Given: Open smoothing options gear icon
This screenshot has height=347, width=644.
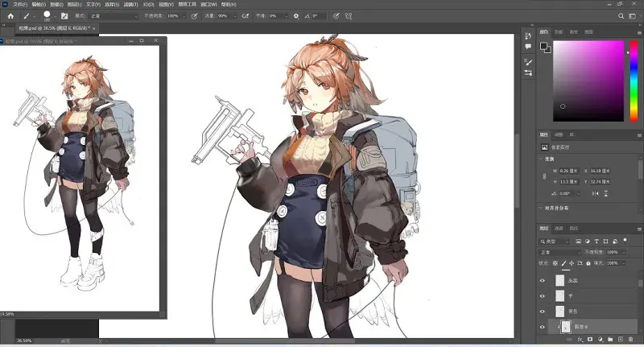Looking at the screenshot, I should 296,16.
